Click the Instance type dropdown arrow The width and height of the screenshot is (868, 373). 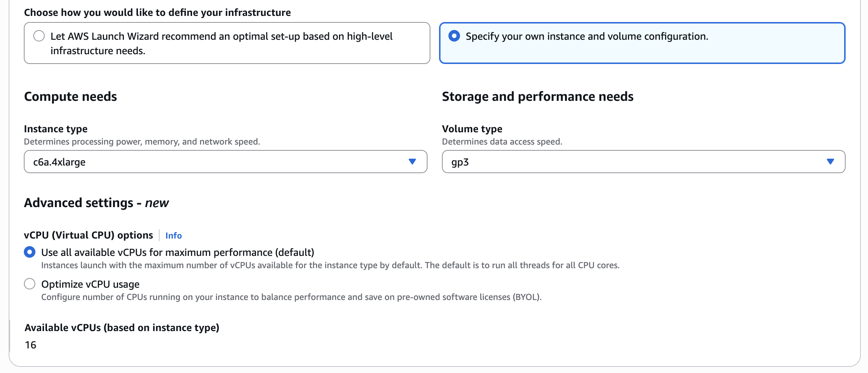pos(412,162)
